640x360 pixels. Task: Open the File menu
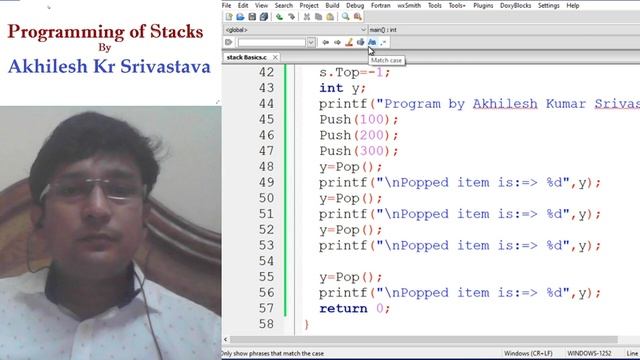click(227, 6)
